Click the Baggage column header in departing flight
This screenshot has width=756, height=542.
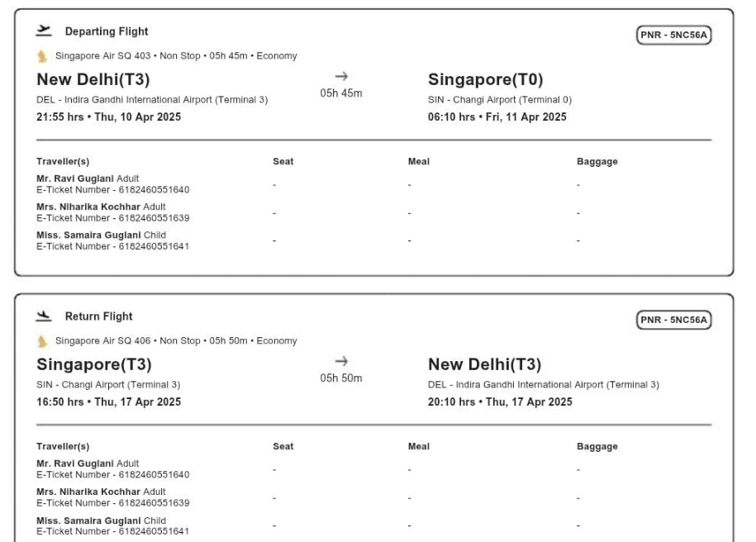tap(597, 162)
